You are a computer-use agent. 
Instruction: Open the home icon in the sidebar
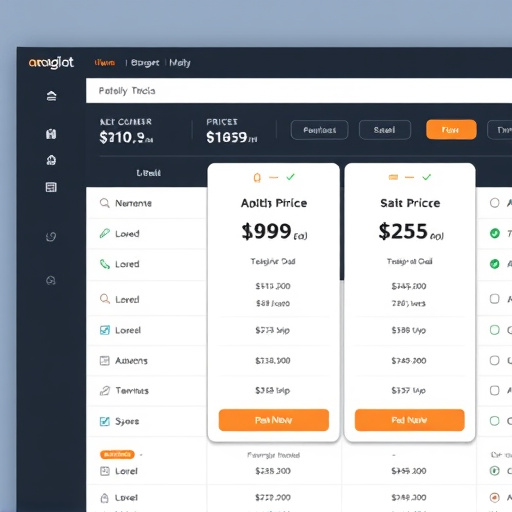(51, 96)
